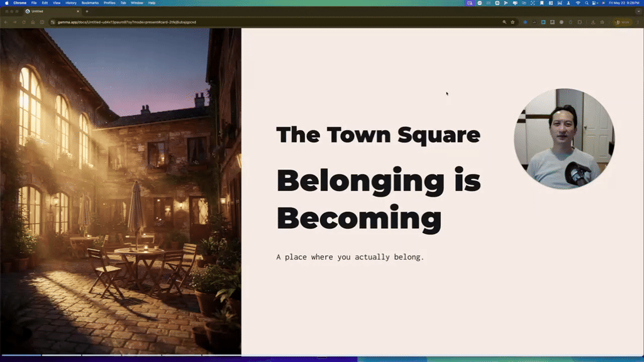Go to the home page
Viewport: 644px width, 362px height.
click(x=33, y=22)
